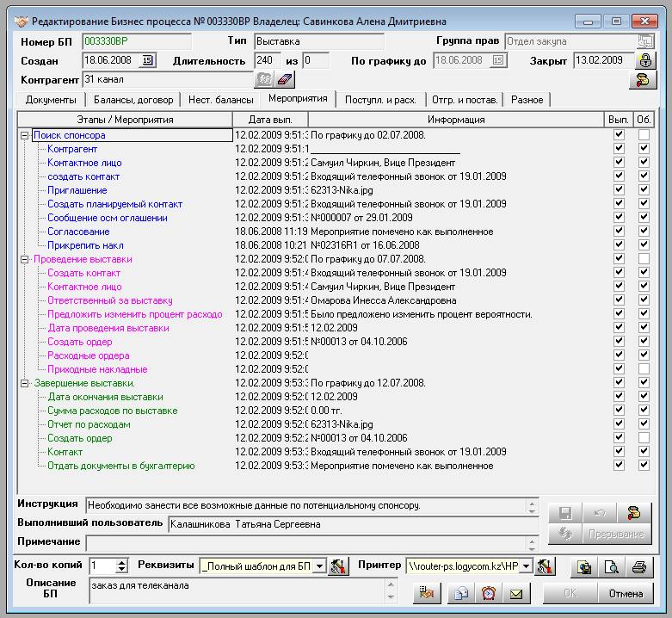Image resolution: width=672 pixels, height=618 pixels.
Task: Switch to the Отгр. и постав. tab
Action: coord(465,100)
